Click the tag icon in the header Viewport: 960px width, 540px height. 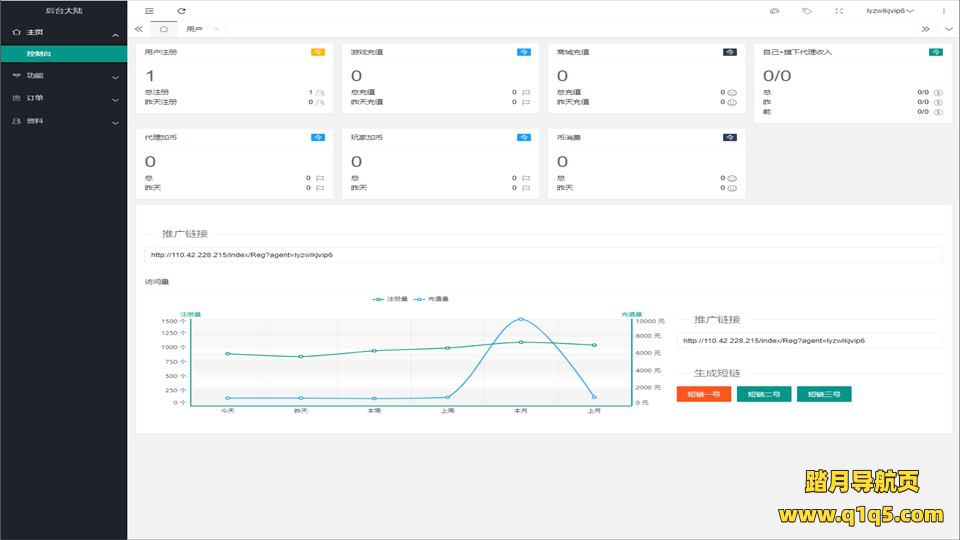coord(806,11)
